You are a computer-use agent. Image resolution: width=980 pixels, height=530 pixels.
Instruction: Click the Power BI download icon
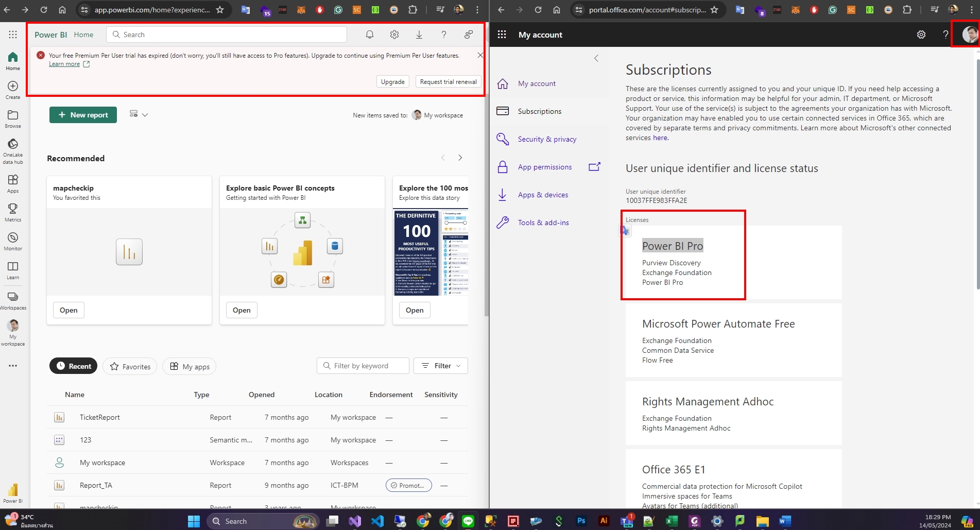pos(419,35)
